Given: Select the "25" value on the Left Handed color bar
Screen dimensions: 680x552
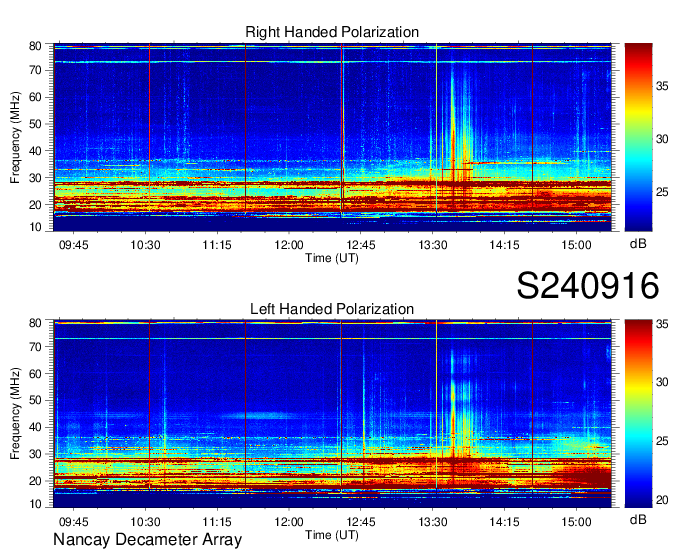Looking at the screenshot, I should (662, 441).
